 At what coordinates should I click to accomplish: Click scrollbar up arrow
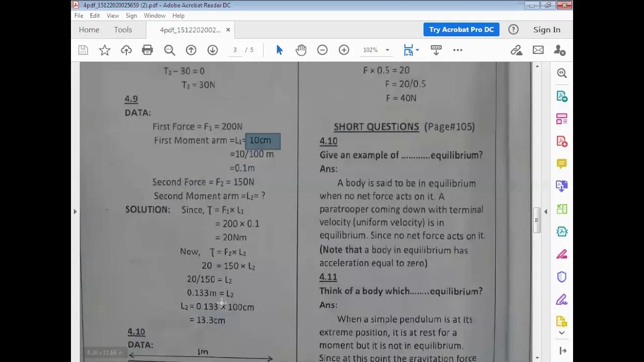point(537,66)
